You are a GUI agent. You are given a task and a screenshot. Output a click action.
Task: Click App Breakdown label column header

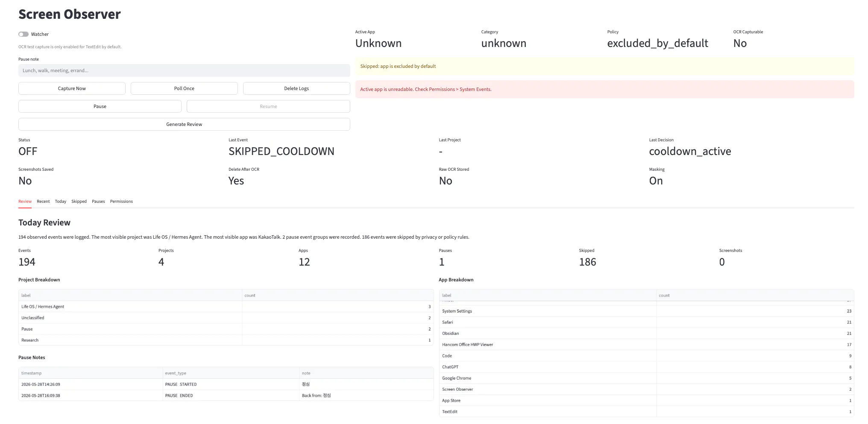coord(548,295)
